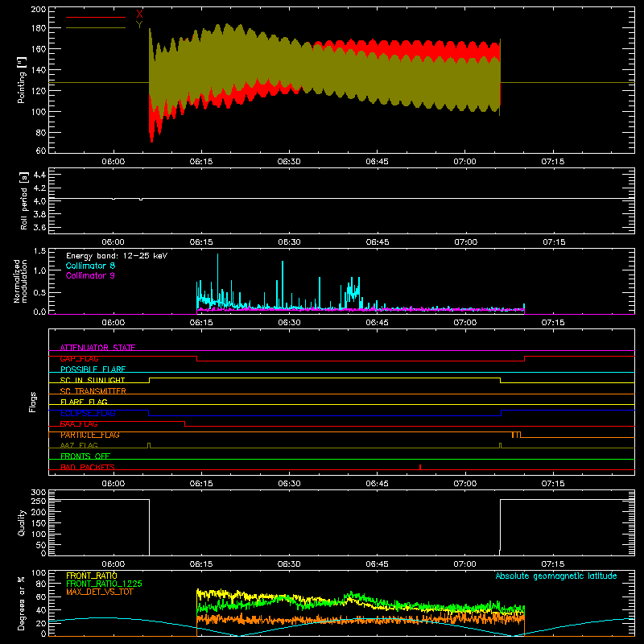
Task: Click the SC_IN_SUNLIGHT flag label
Action: 93,380
